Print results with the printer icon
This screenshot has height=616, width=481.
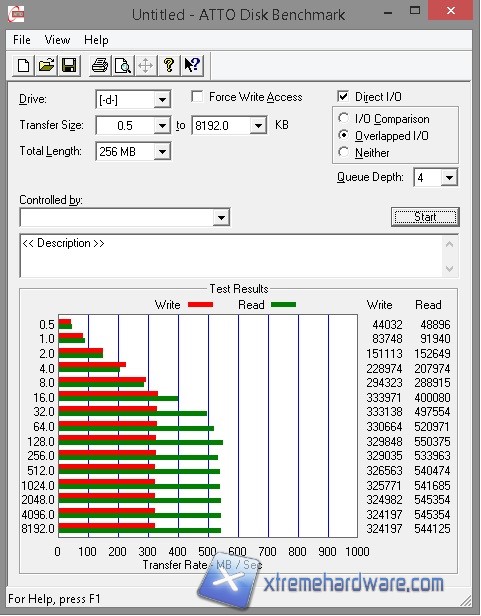click(x=100, y=65)
